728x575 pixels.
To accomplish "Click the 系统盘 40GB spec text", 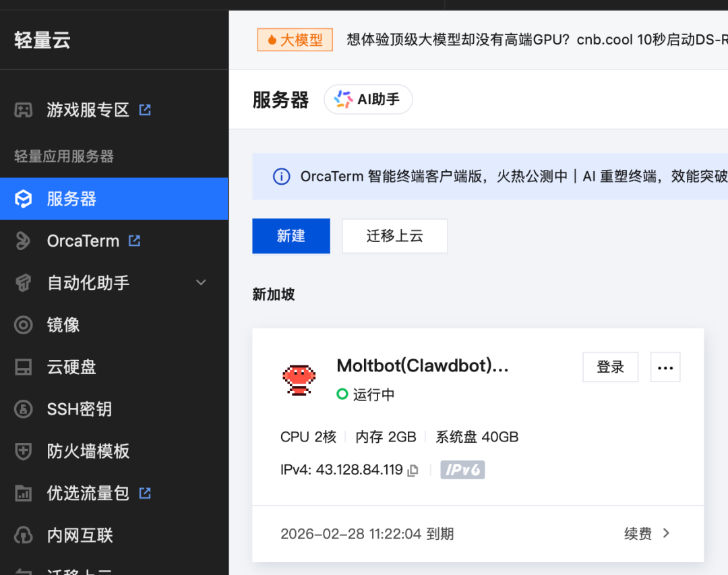I will (x=477, y=437).
